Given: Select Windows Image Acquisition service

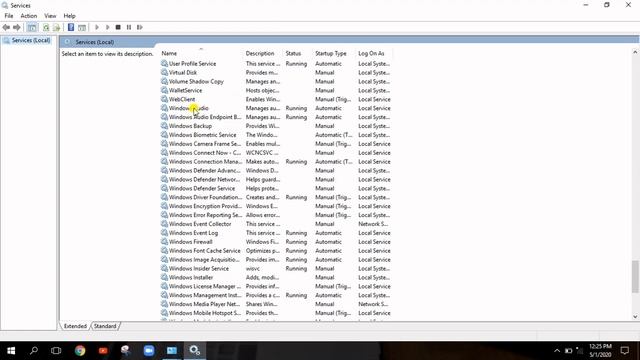Looking at the screenshot, I should 276,260.
